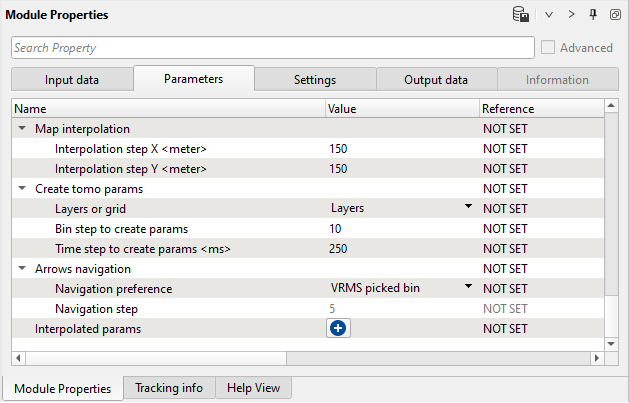This screenshot has width=629, height=403.
Task: Open the Navigation preference dropdown
Action: pyautogui.click(x=467, y=288)
